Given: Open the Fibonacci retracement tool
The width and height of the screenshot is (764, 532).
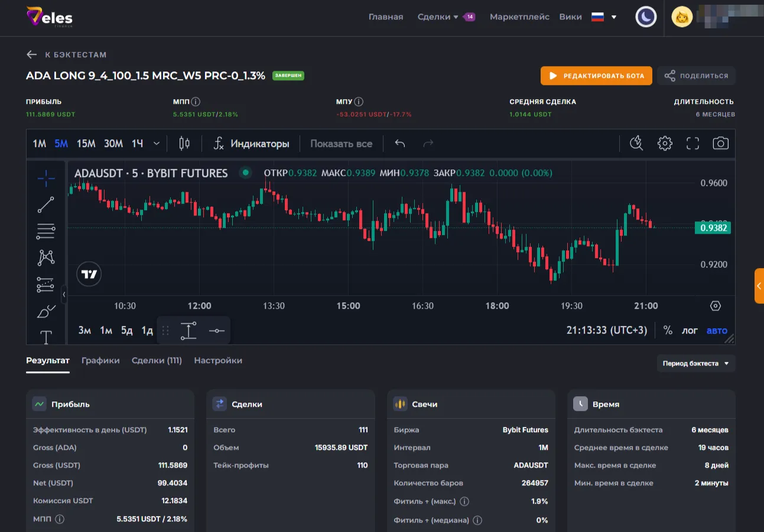Looking at the screenshot, I should click(x=46, y=231).
